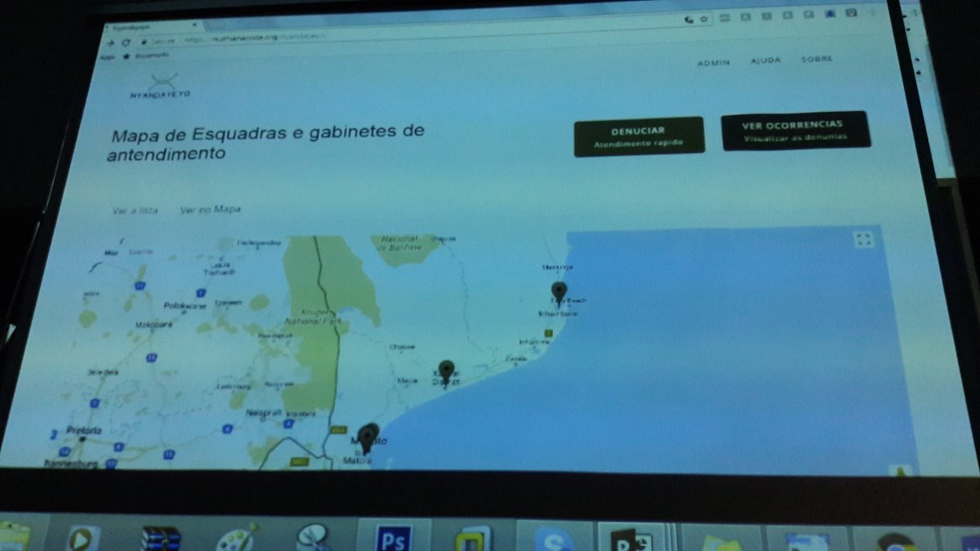The image size is (980, 551).
Task: Open the Apps shortcut in bookmarks bar
Action: (106, 56)
